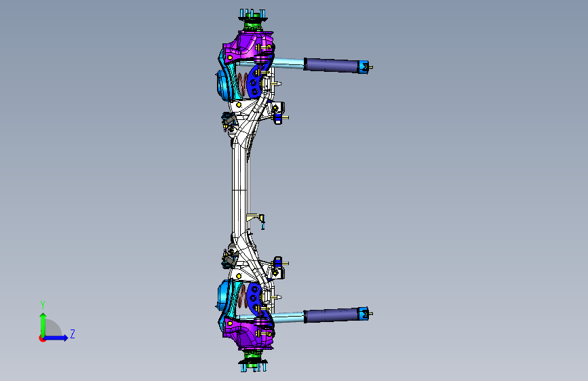
Task: Click the green Y axis arrow of the triad
Action: (x=43, y=325)
